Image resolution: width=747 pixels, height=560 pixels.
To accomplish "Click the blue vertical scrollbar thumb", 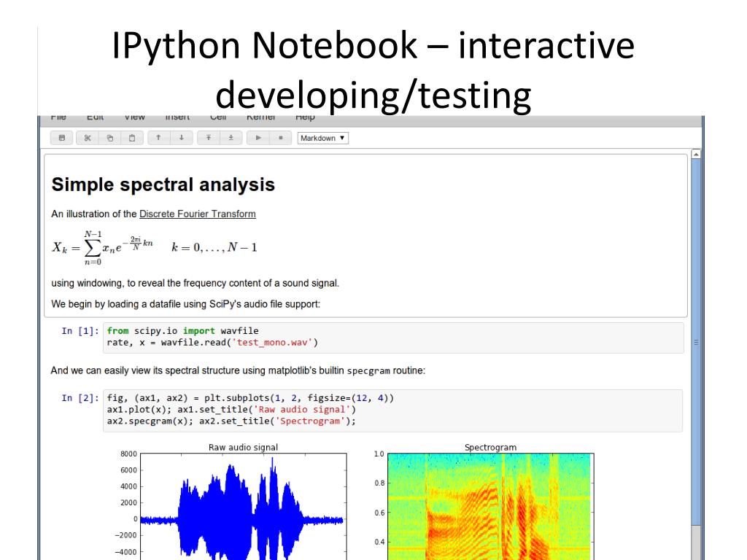I will point(696,342).
